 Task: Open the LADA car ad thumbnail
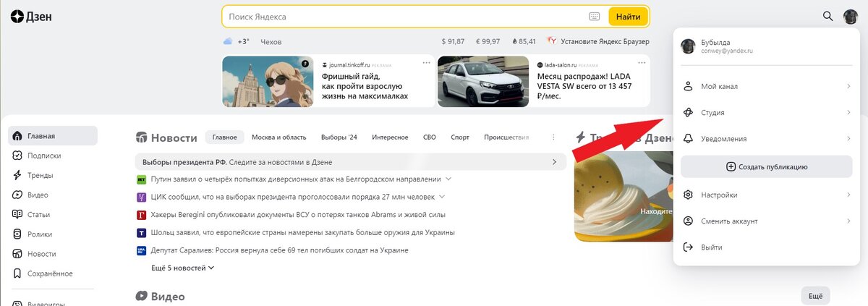pos(483,81)
